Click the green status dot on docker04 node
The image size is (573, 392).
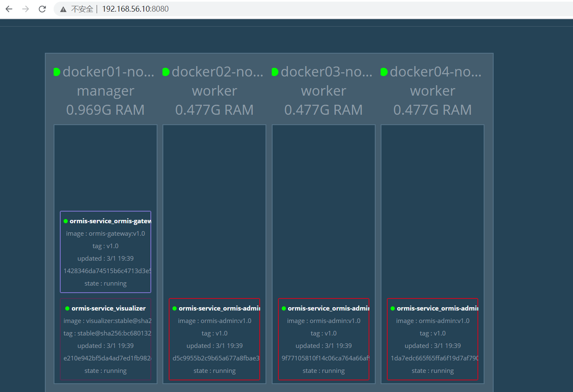[384, 71]
